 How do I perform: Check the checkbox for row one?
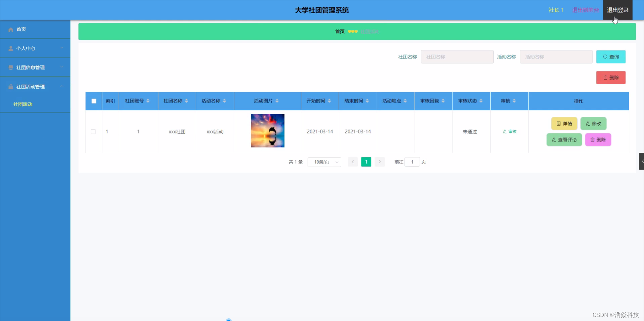click(93, 132)
